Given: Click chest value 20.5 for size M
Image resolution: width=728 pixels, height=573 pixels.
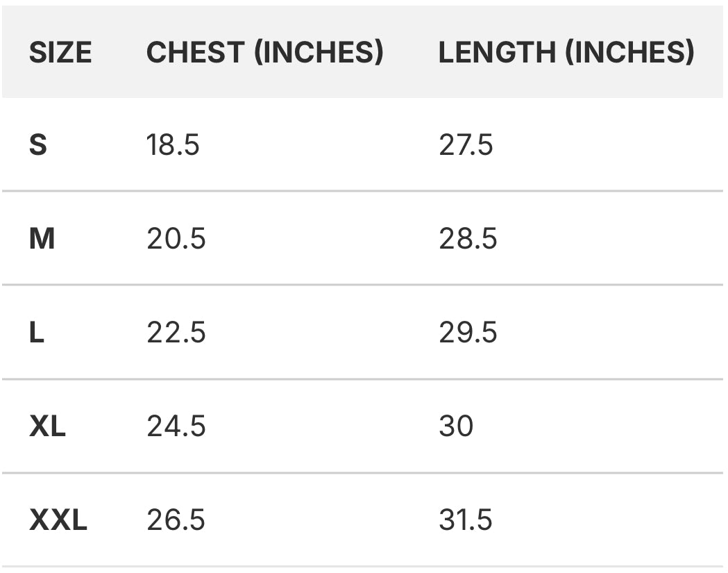Looking at the screenshot, I should tap(176, 238).
